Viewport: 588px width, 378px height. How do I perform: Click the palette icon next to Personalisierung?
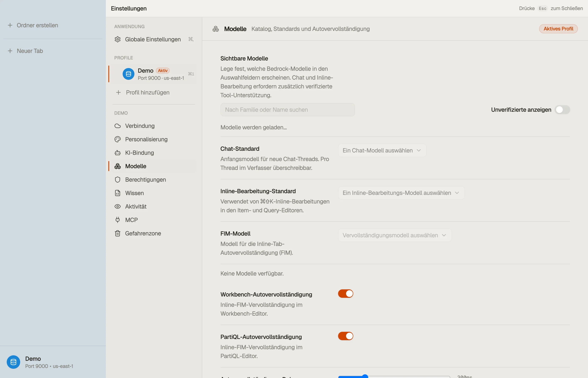click(118, 139)
